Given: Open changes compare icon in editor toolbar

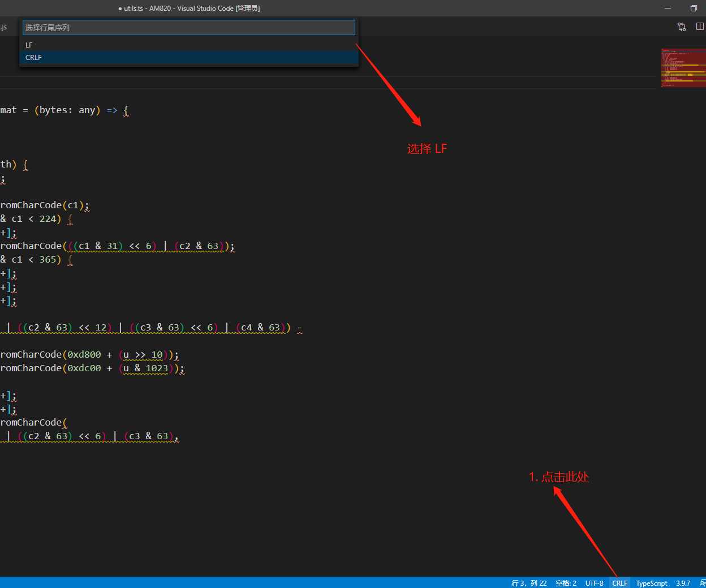Looking at the screenshot, I should (x=682, y=27).
